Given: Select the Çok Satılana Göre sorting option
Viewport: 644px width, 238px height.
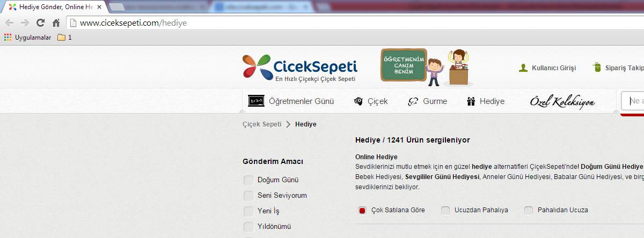Looking at the screenshot, I should click(362, 210).
